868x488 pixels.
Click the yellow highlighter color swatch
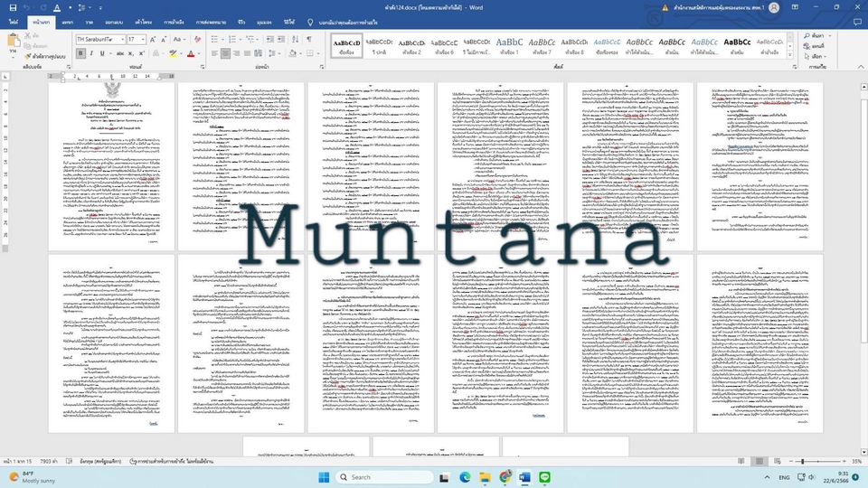click(174, 53)
